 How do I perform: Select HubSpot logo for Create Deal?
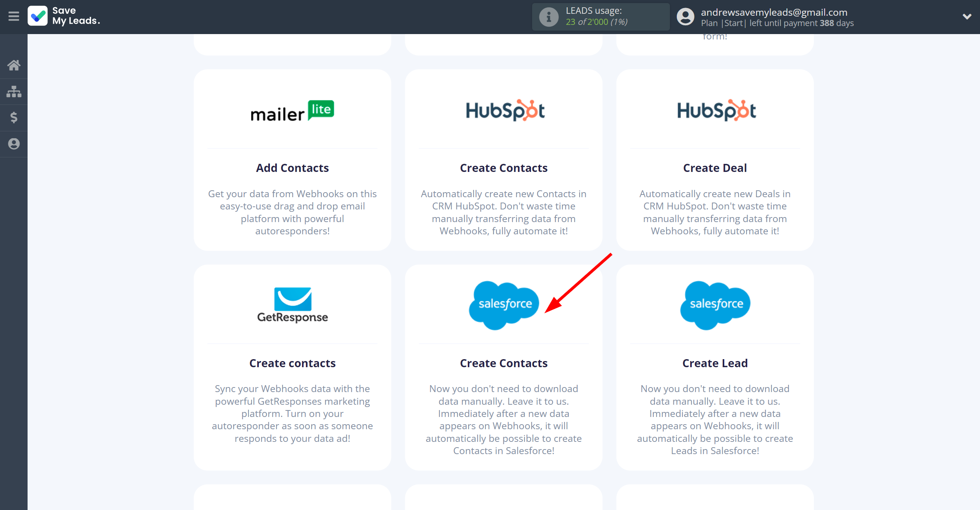tap(717, 111)
